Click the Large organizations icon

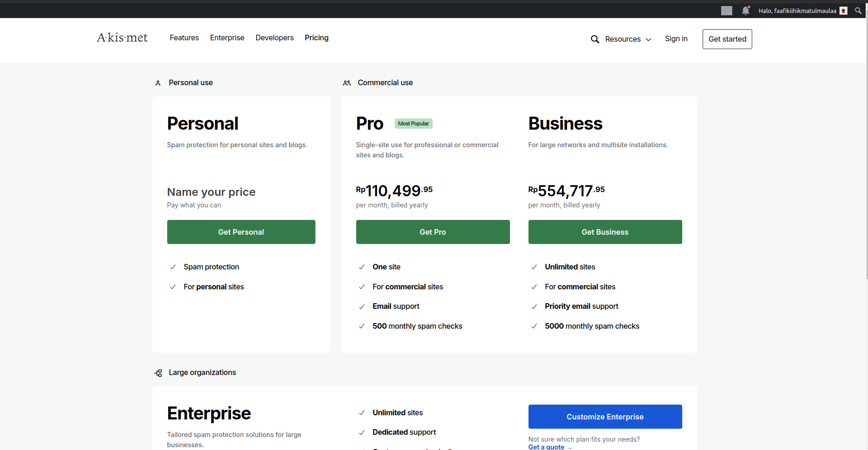coord(158,373)
